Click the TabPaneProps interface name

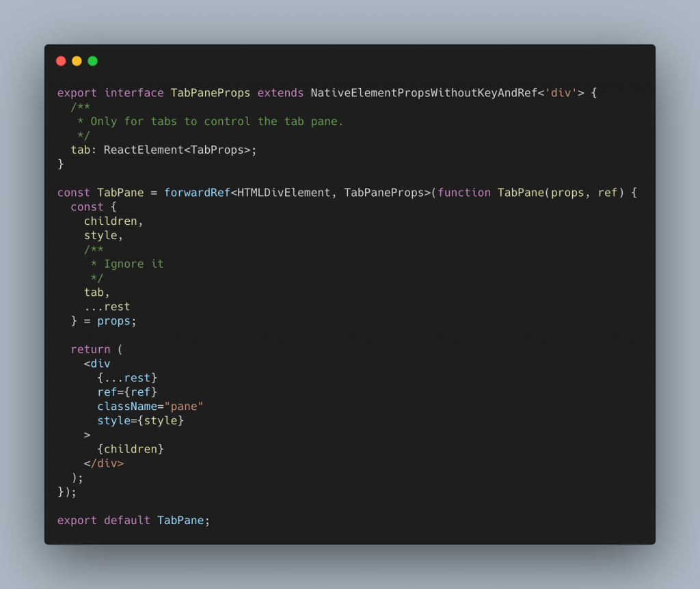tap(211, 93)
